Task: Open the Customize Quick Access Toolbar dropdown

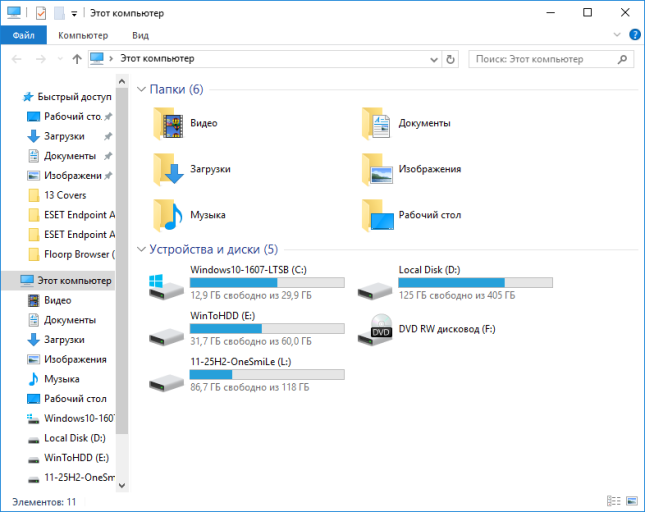Action: (x=74, y=14)
